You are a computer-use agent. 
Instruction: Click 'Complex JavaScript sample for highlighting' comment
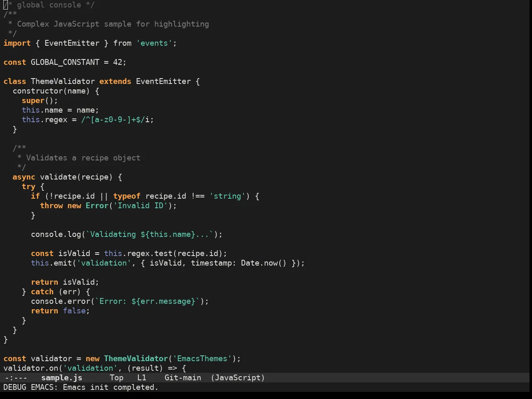click(113, 24)
